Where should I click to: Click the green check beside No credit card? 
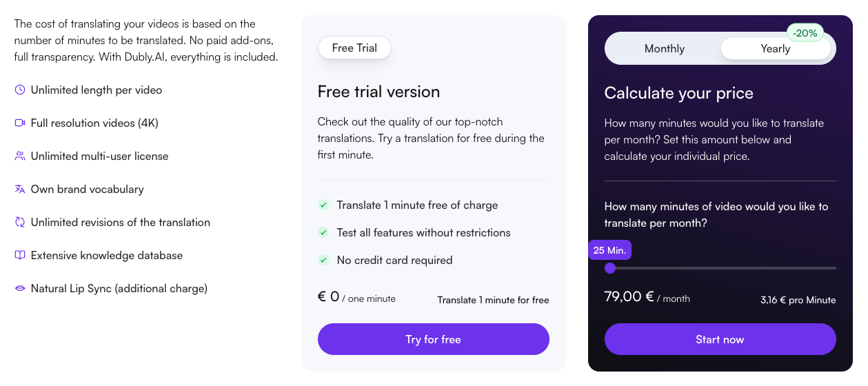click(323, 261)
